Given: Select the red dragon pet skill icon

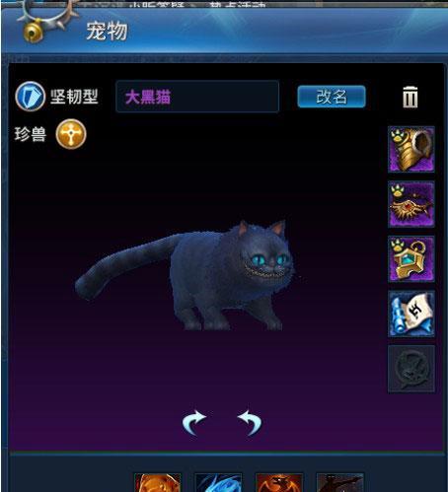Looking at the screenshot, I should click(x=279, y=483).
